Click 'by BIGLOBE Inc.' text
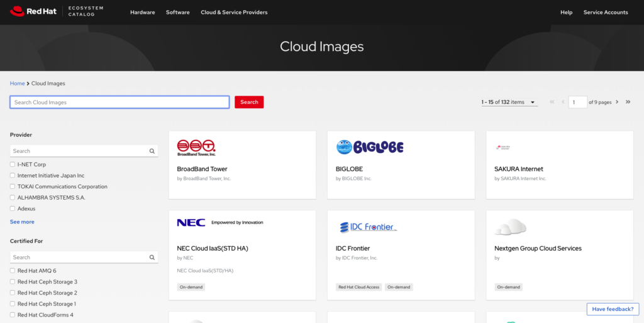The image size is (644, 323). 353,179
